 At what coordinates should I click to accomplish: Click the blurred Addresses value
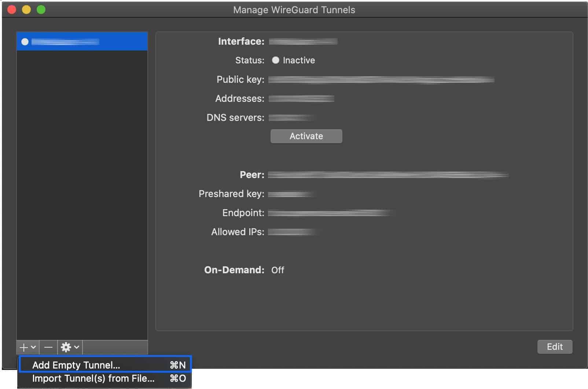click(301, 99)
